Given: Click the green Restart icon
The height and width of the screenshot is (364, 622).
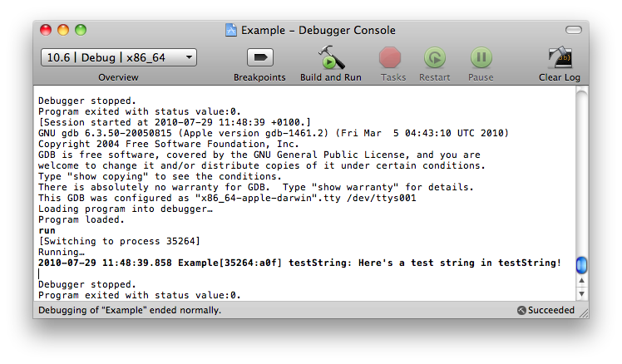Looking at the screenshot, I should [435, 58].
